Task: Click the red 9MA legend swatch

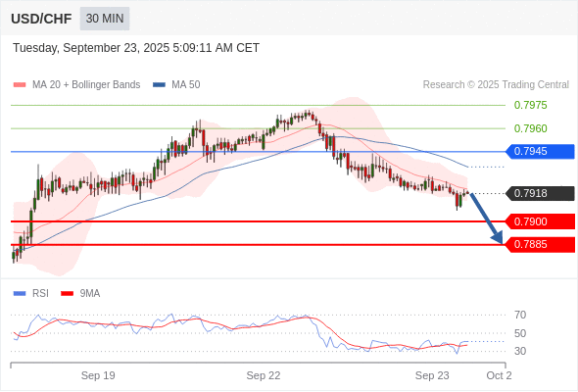Action: coord(67,294)
